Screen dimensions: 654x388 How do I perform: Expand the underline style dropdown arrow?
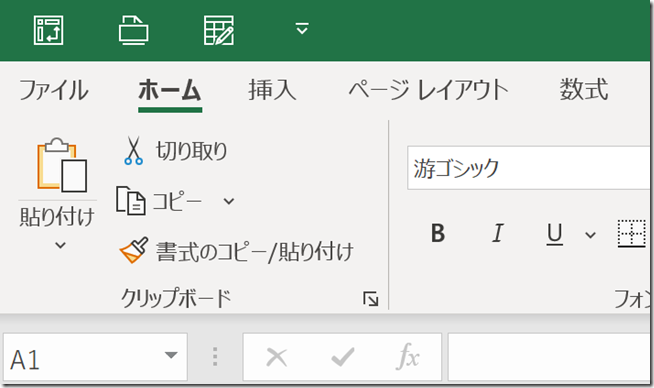click(x=590, y=235)
